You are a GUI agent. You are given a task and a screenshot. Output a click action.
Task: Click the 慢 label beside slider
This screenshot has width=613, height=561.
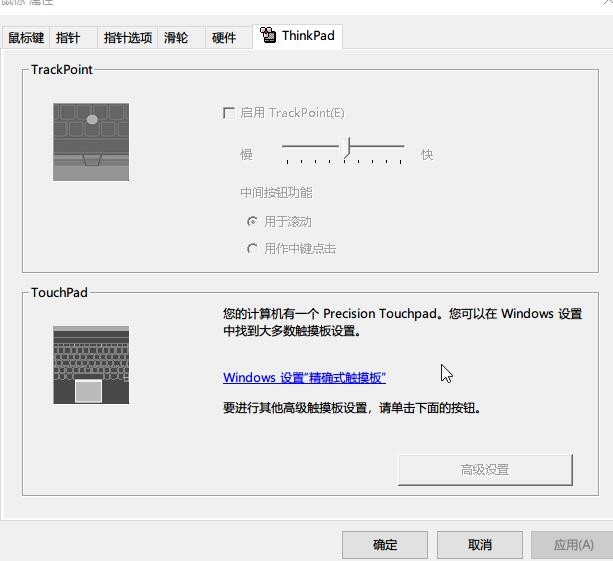click(x=246, y=154)
